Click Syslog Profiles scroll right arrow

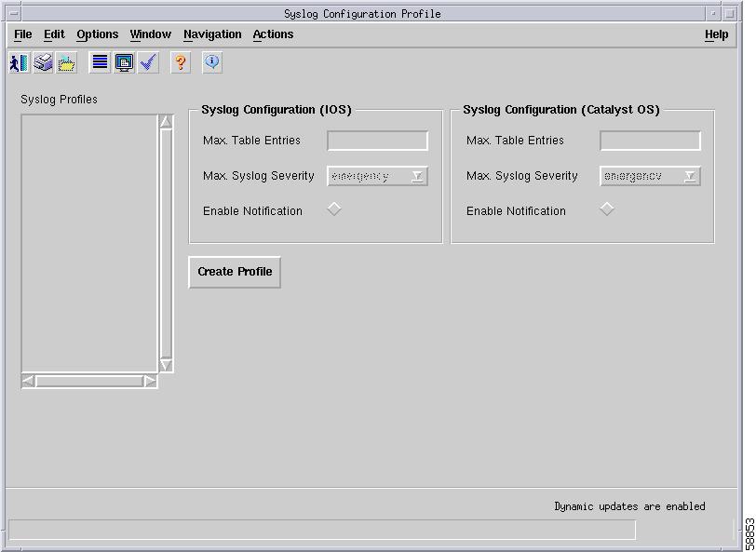coord(150,382)
